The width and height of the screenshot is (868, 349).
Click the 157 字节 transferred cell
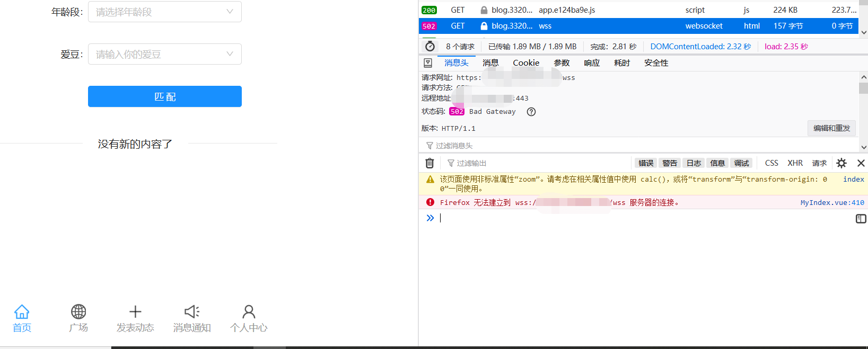788,26
